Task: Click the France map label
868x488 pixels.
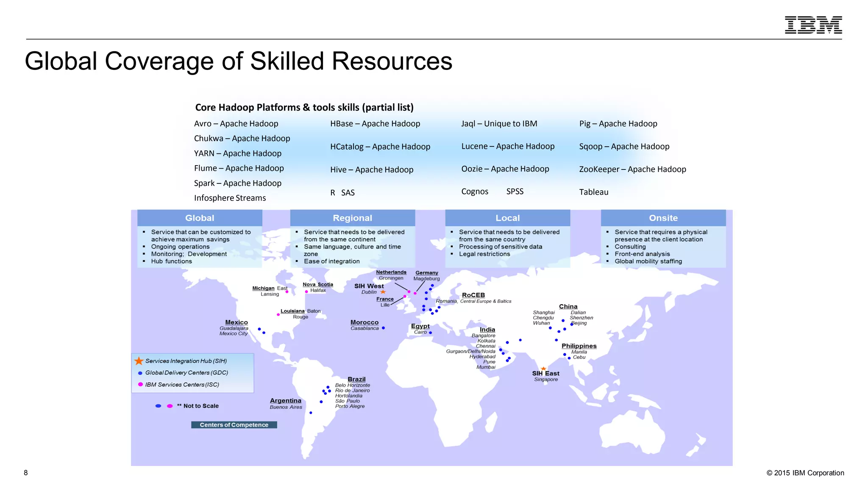Action: (x=385, y=299)
